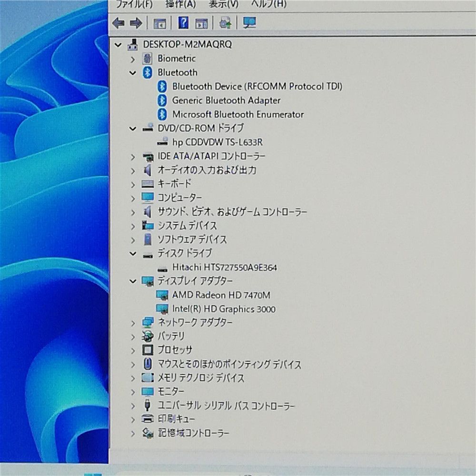Click the update driver toolbar icon
476x476 pixels.
225,23
